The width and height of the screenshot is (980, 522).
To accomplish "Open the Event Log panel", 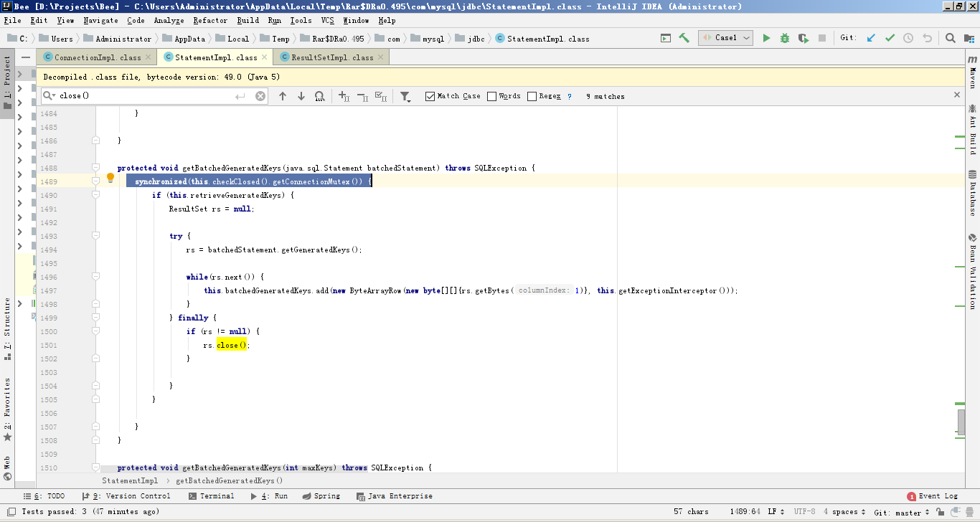I will pyautogui.click(x=933, y=496).
